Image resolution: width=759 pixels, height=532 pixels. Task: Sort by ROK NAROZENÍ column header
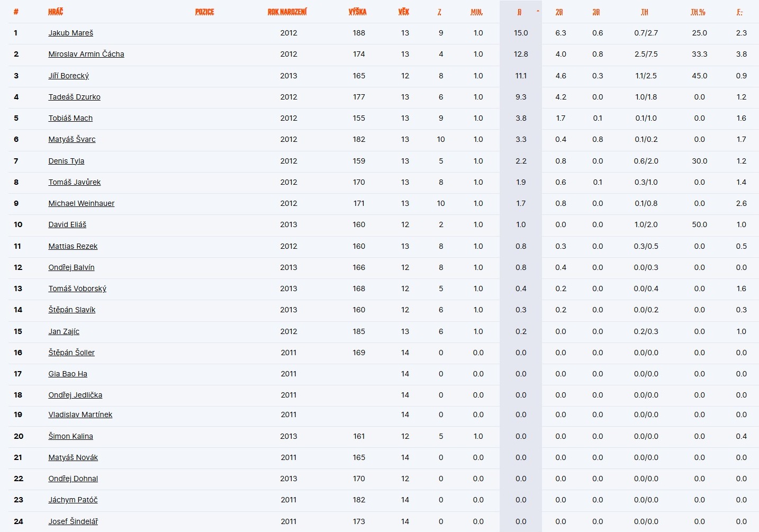[287, 12]
